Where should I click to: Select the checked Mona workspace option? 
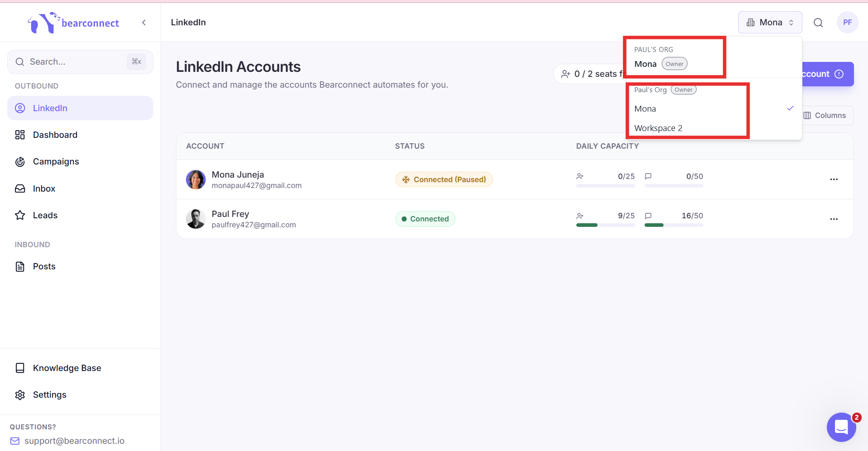pos(714,109)
